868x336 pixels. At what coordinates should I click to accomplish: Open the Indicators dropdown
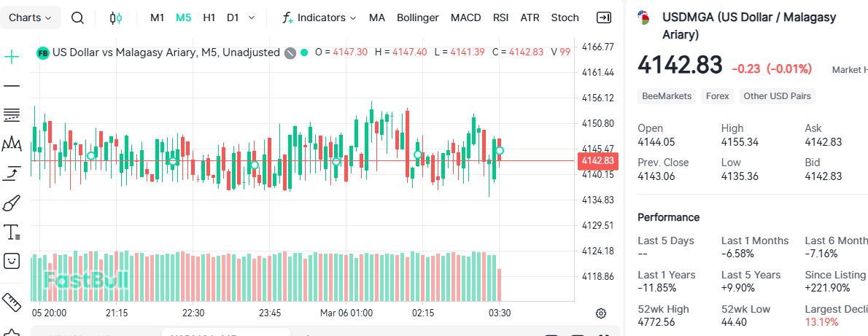click(x=319, y=17)
